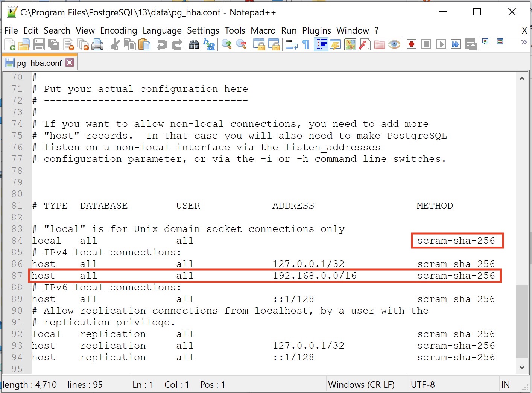Create a new file from the toolbar
This screenshot has width=532, height=393.
click(9, 44)
